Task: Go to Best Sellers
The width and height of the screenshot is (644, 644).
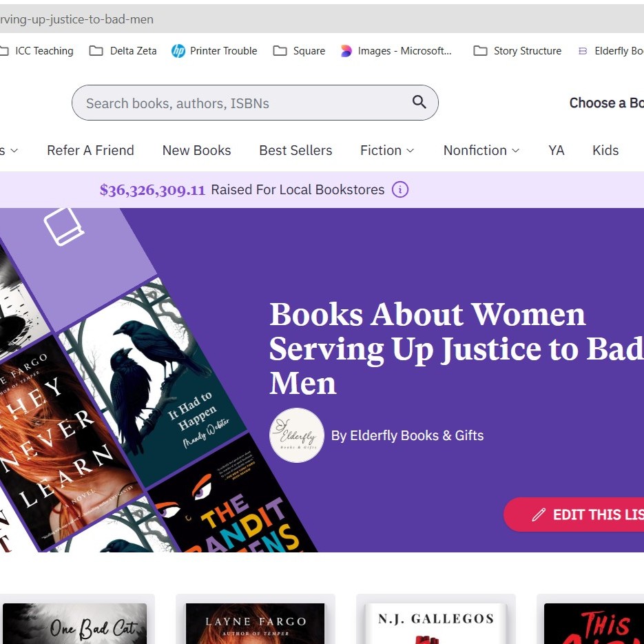Action: pyautogui.click(x=295, y=150)
